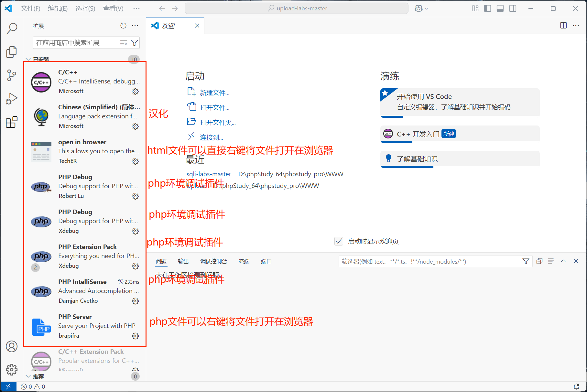
Task: Open notifications bell in status bar
Action: tap(576, 387)
